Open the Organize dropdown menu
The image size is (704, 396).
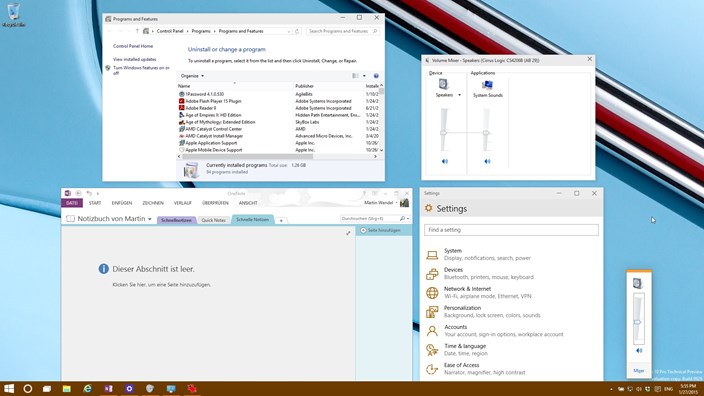click(x=192, y=76)
